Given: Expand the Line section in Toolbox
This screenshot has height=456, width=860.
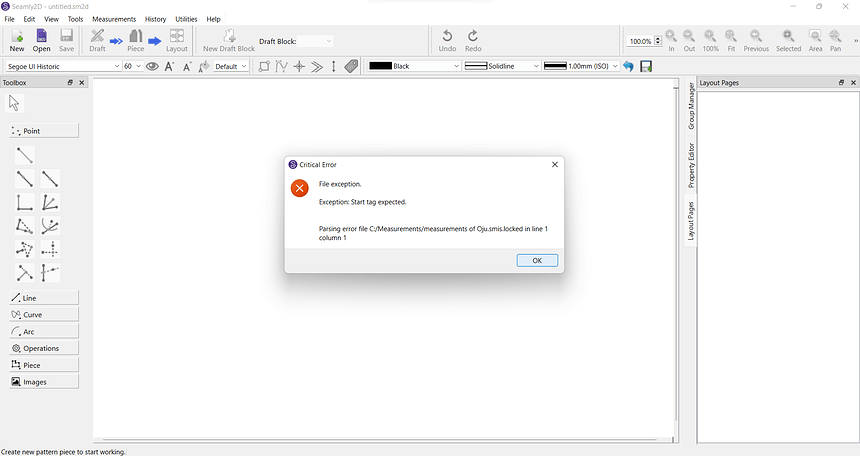Looking at the screenshot, I should pyautogui.click(x=44, y=298).
